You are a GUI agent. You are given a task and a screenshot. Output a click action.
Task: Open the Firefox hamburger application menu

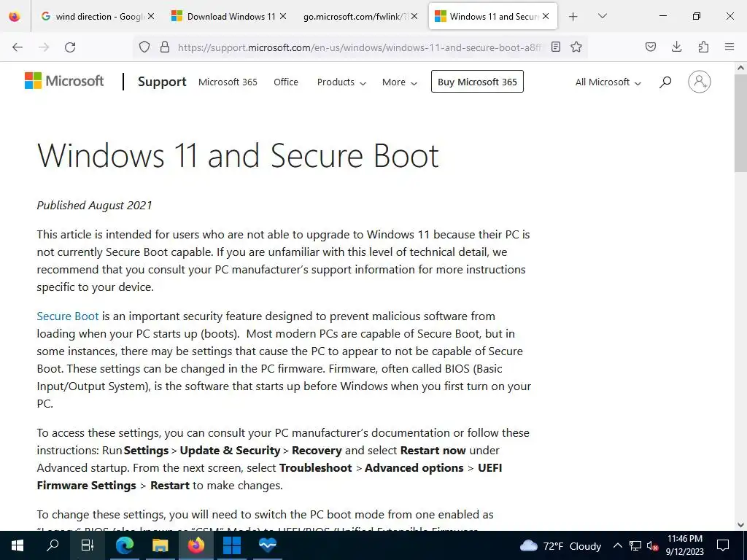[x=729, y=47]
